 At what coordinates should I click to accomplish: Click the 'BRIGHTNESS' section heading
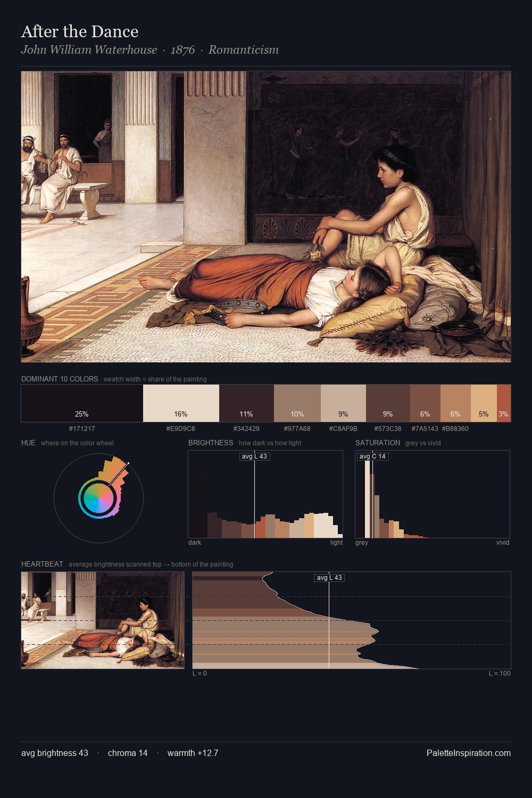click(x=211, y=443)
